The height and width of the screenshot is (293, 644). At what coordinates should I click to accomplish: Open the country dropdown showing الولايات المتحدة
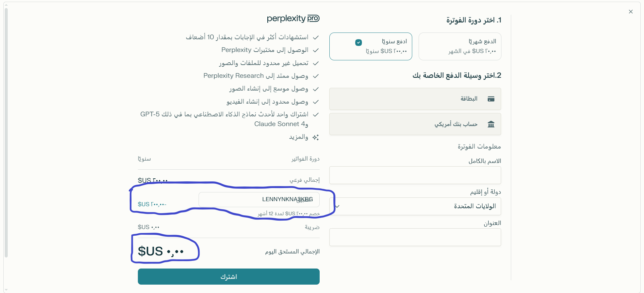[x=415, y=206]
